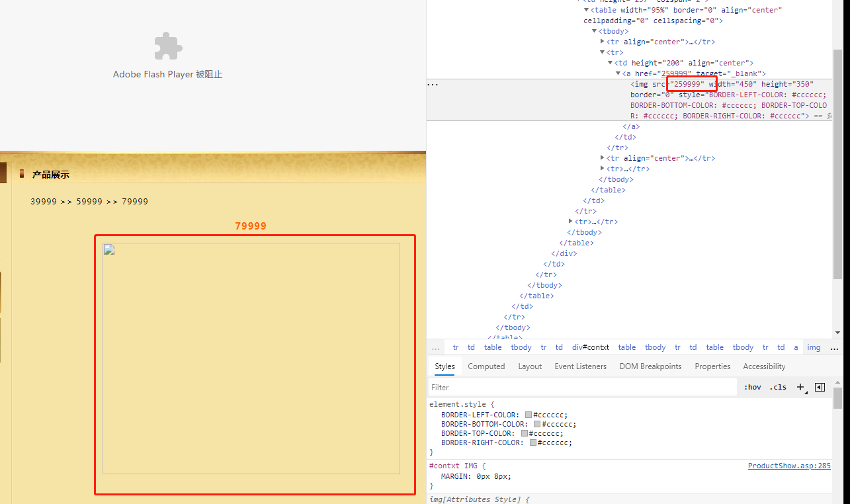Select the target="_blank" attribute

(730, 73)
